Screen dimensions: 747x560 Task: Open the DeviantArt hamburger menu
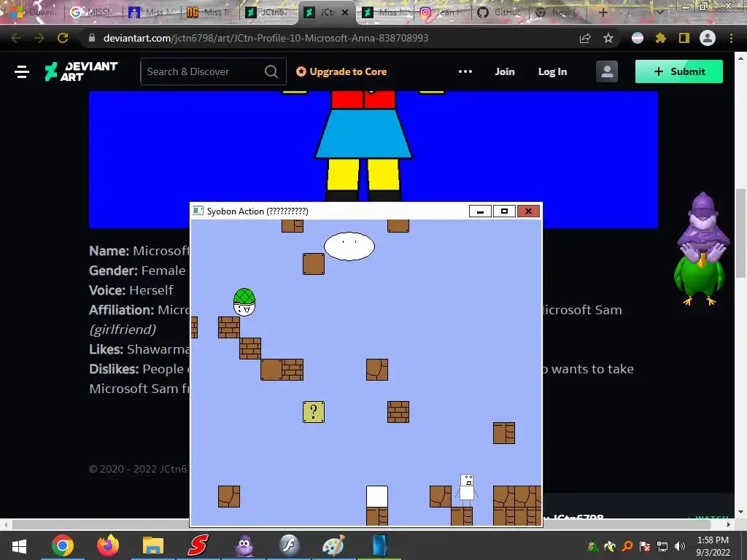(22, 72)
